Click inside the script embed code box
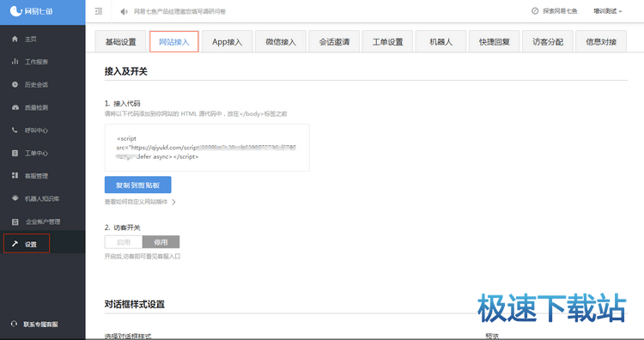Screen dimensions: 644x340 [207, 148]
